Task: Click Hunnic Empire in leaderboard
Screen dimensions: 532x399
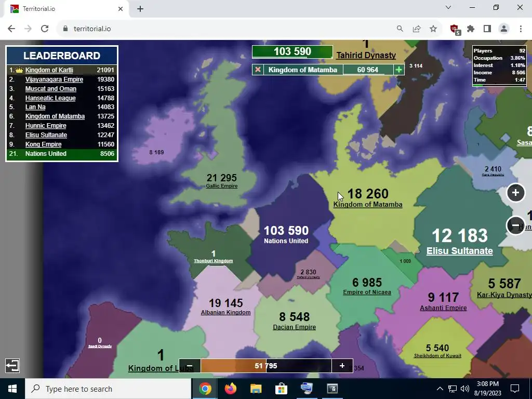Action: 46,126
